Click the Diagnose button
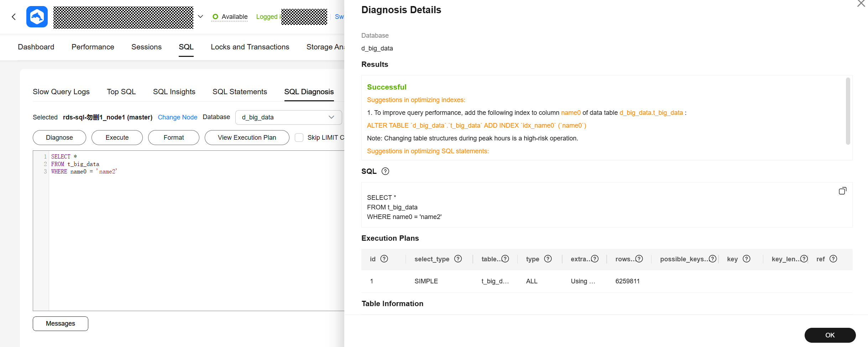This screenshot has height=347, width=868. 59,138
